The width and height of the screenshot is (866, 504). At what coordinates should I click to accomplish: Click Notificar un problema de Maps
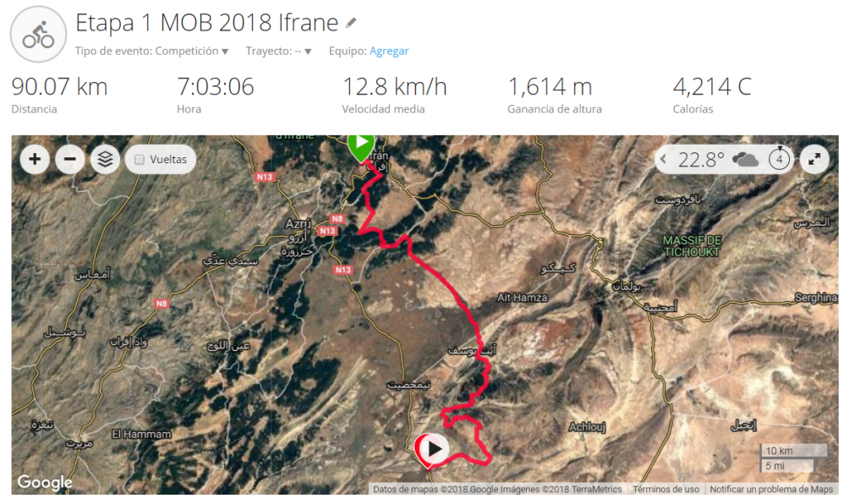771,489
